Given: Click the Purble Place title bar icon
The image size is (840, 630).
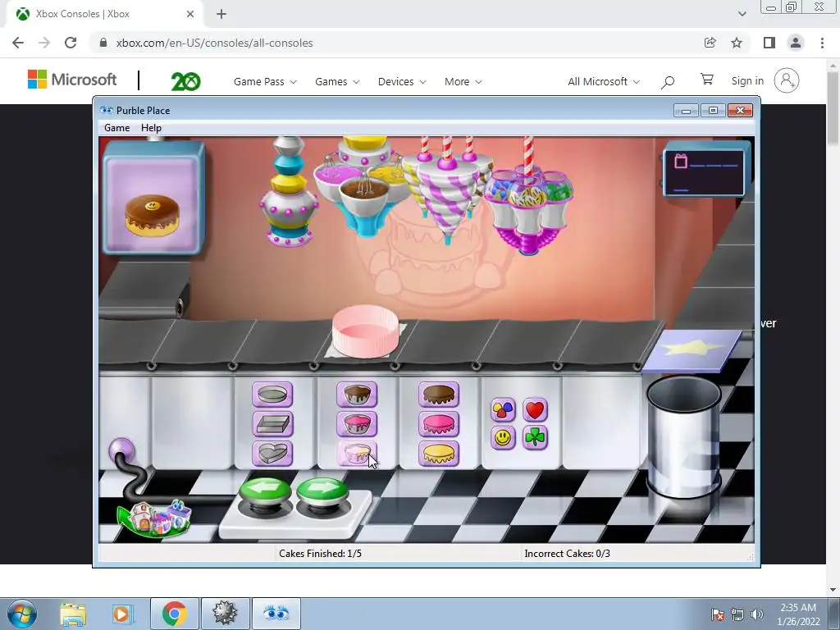Looking at the screenshot, I should pos(107,111).
